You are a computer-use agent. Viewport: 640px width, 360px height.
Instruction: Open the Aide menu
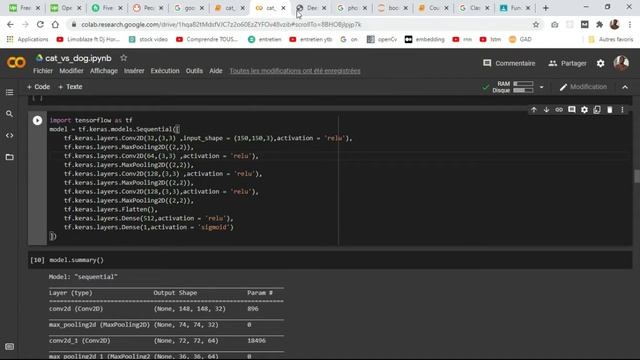(x=216, y=71)
